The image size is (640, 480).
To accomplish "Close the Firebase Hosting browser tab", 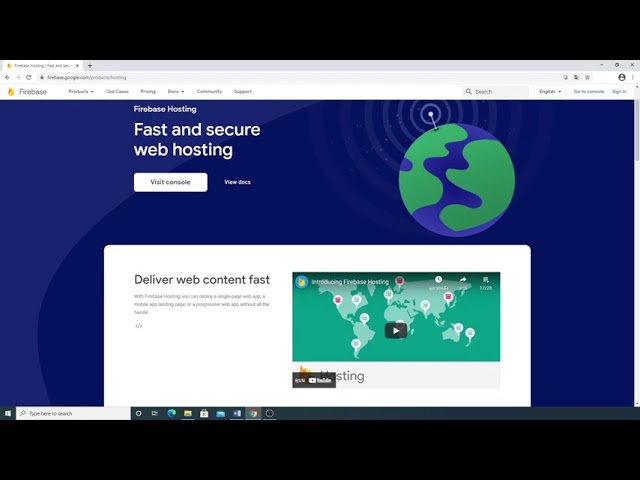I will (77, 65).
